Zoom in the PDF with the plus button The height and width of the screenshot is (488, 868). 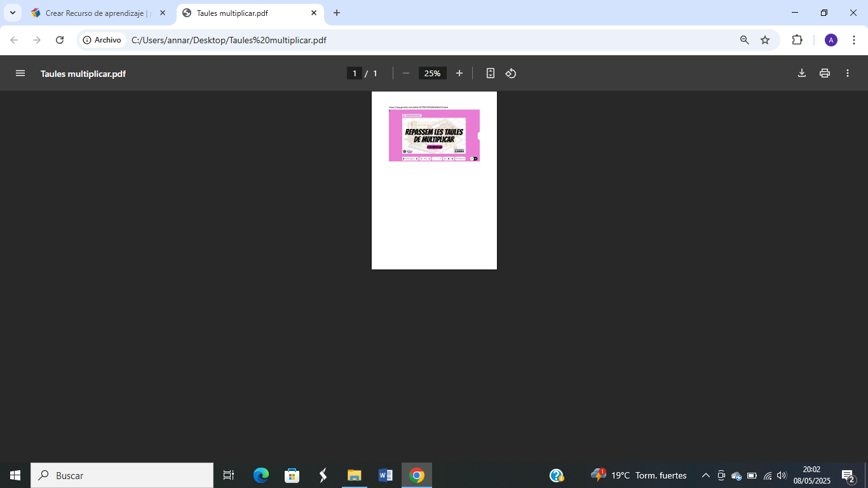tap(459, 73)
